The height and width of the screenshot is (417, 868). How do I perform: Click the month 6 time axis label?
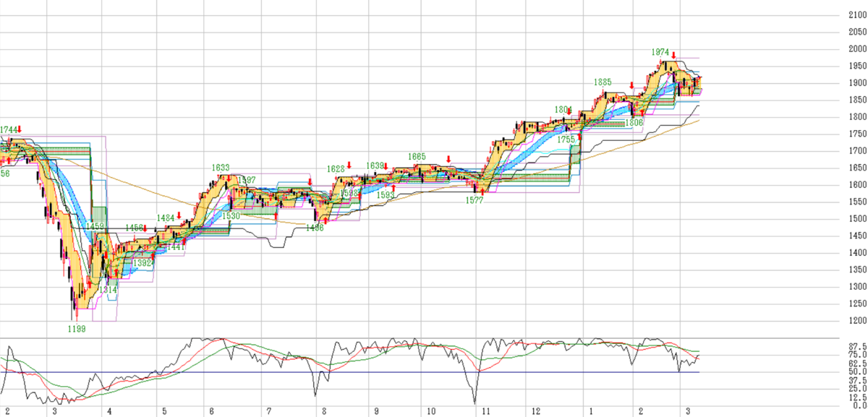211,411
